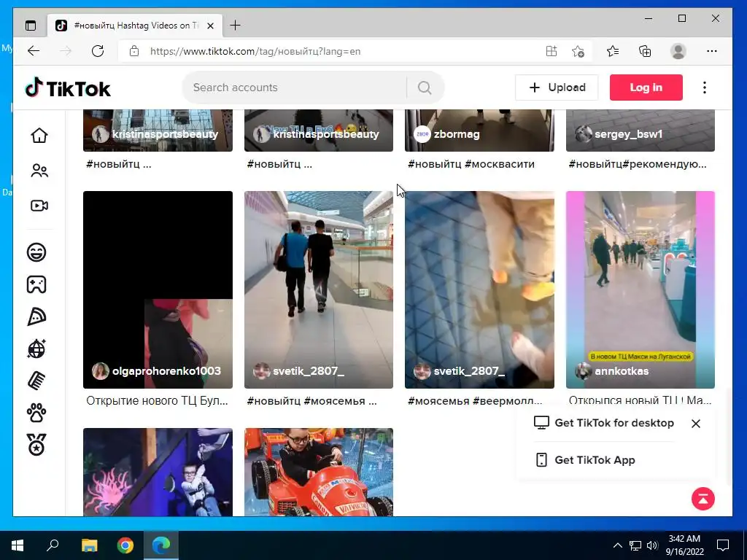Refresh the page with reload icon
747x560 pixels.
(98, 51)
